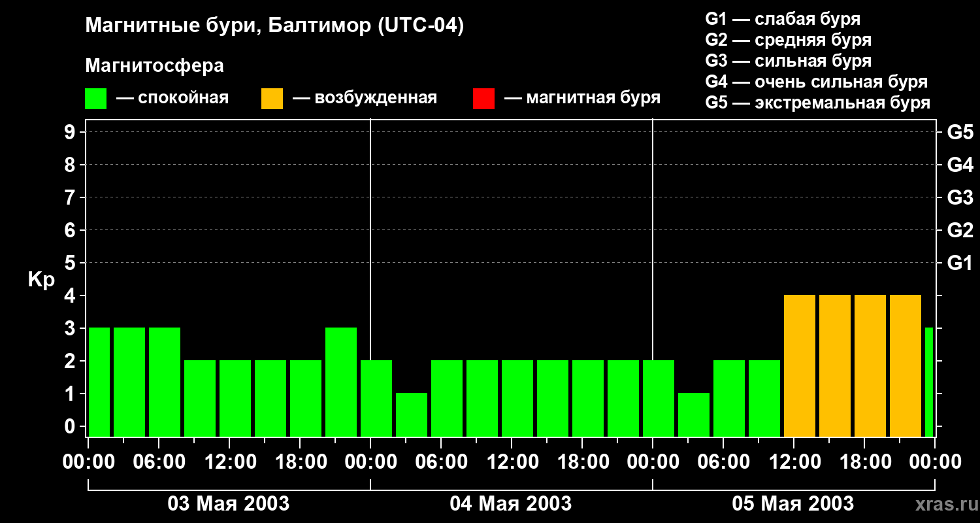Screen dimensions: 980x523
Task: Click the '04 Мая 2003' date label
Action: click(x=511, y=503)
